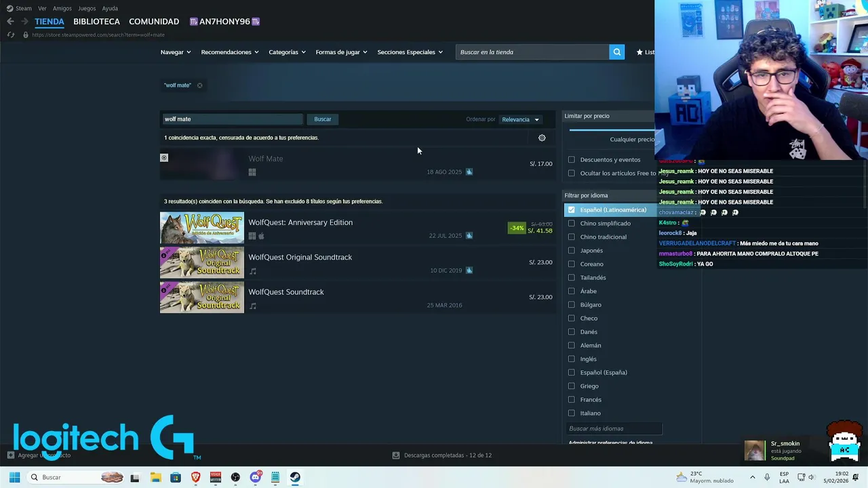Go back with the Steam back arrow
The height and width of the screenshot is (488, 868).
[x=10, y=22]
